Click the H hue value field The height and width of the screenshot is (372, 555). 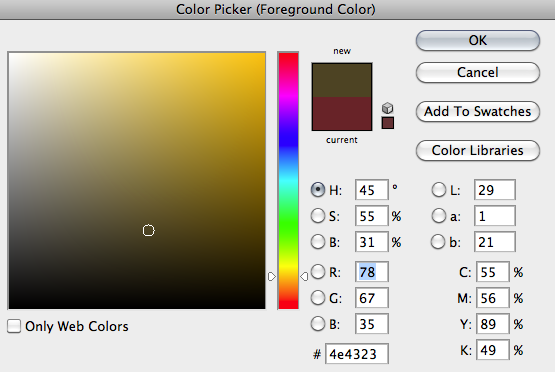[x=372, y=190]
